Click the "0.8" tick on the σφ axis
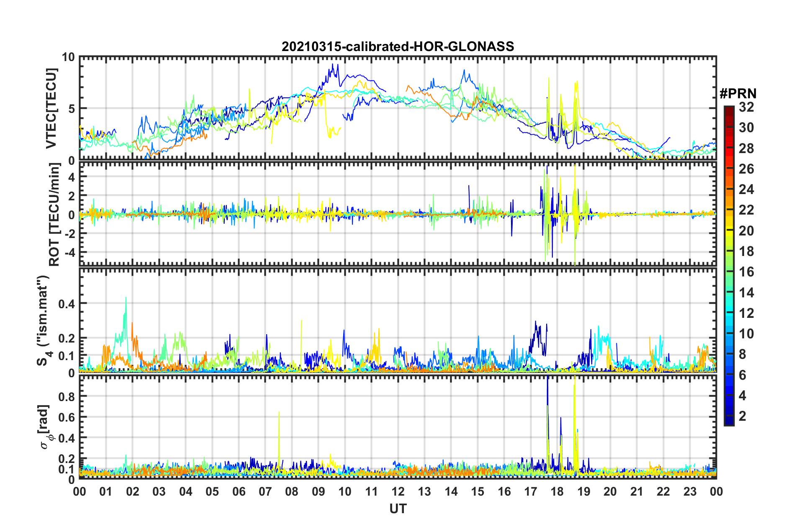Viewport: 796px width, 532px height. (x=67, y=396)
